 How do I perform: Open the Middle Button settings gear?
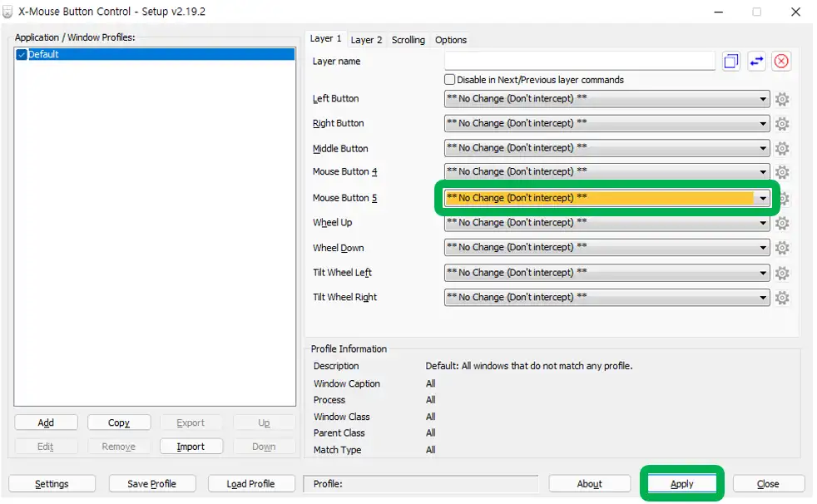coord(782,149)
